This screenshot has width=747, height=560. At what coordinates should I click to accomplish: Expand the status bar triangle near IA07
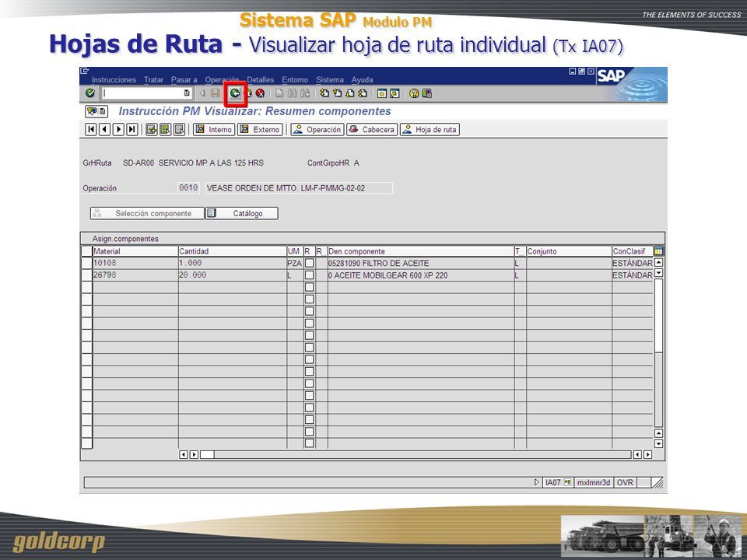coord(537,482)
